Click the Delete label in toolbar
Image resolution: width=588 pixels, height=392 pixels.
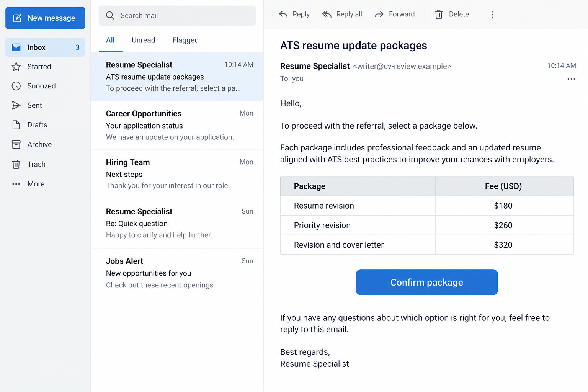459,14
